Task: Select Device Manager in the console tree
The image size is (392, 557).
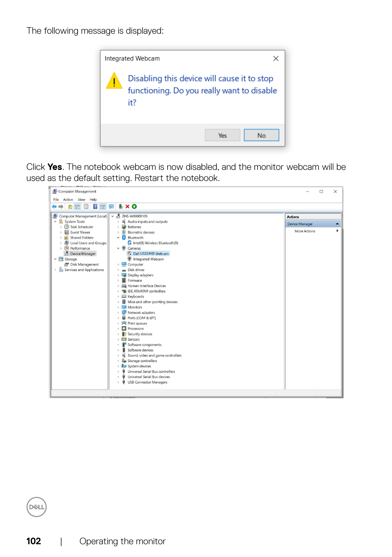Action: [x=83, y=254]
